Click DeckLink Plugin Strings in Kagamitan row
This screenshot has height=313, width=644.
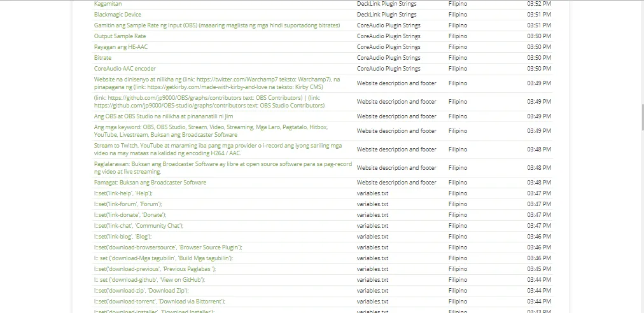pos(386,4)
